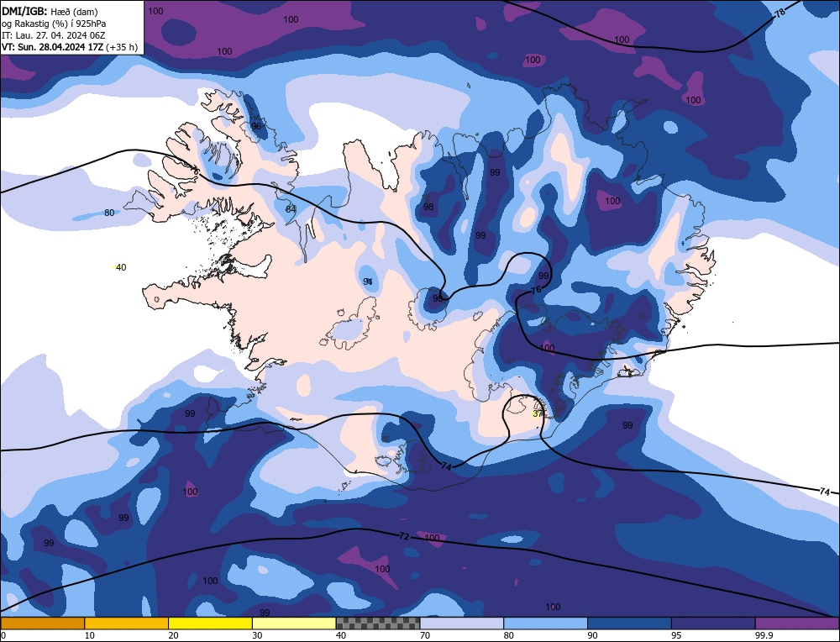Click the '99.9' legend scale label
The width and height of the screenshot is (840, 642).
point(763,635)
